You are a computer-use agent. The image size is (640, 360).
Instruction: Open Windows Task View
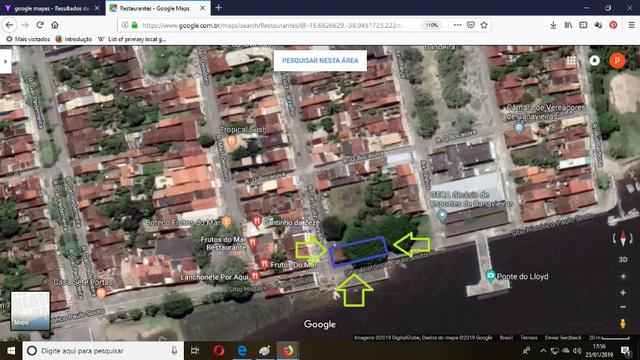[195, 351]
